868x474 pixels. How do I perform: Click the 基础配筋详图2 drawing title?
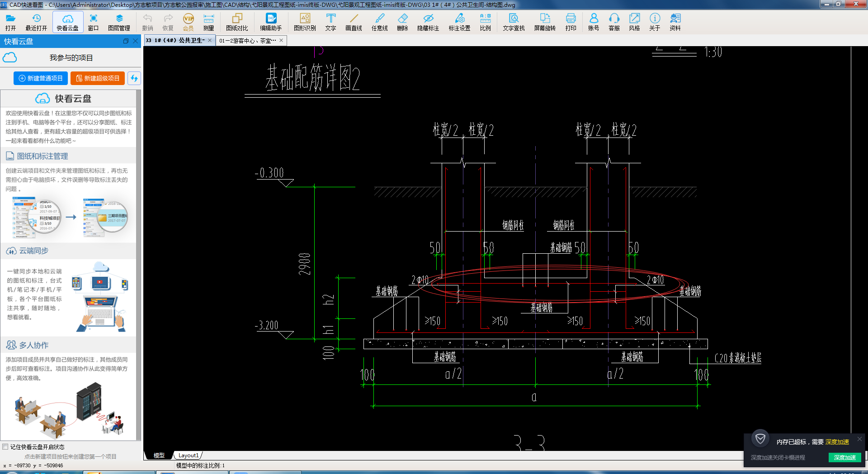click(312, 78)
